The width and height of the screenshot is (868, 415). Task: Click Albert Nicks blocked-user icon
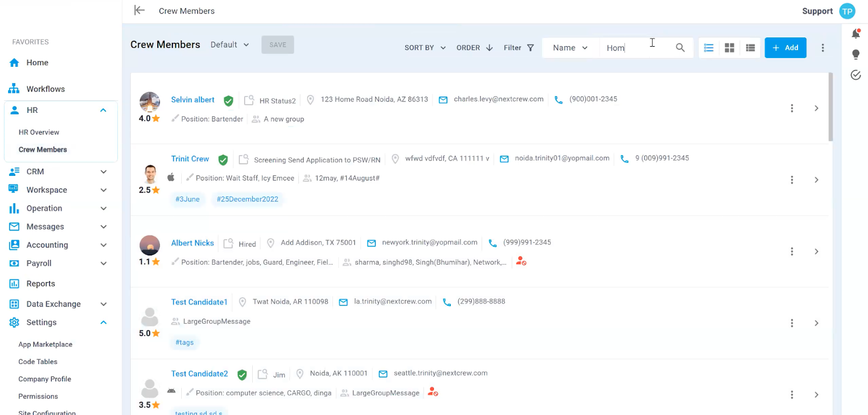[x=521, y=261]
